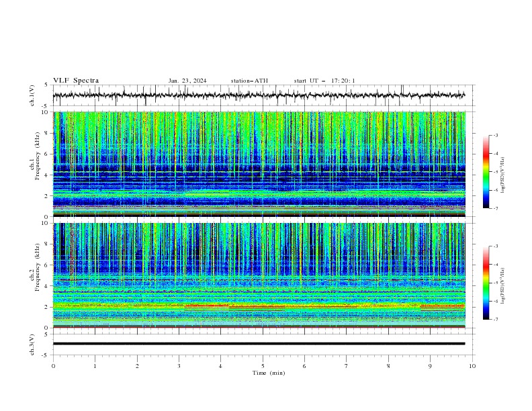Image resolution: width=532 pixels, height=411 pixels.
Task: Click the 'ch.3(V)' axis label
Action: 32,345
